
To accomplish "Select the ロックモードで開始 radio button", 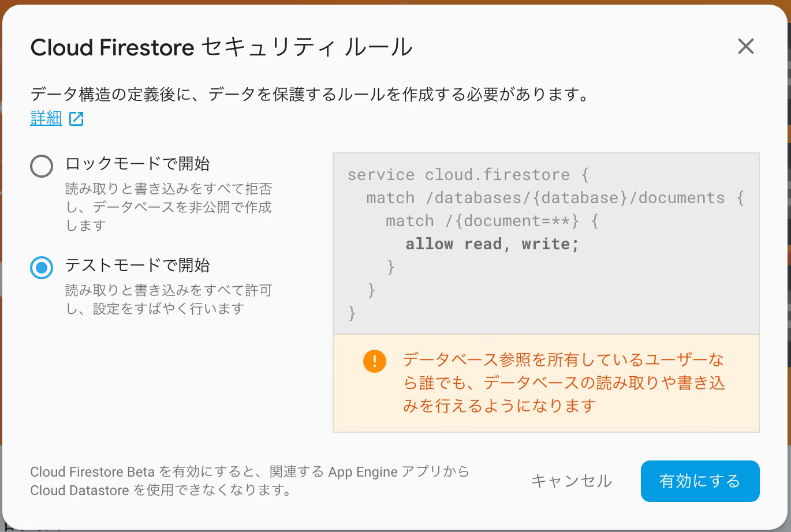I will point(42,166).
